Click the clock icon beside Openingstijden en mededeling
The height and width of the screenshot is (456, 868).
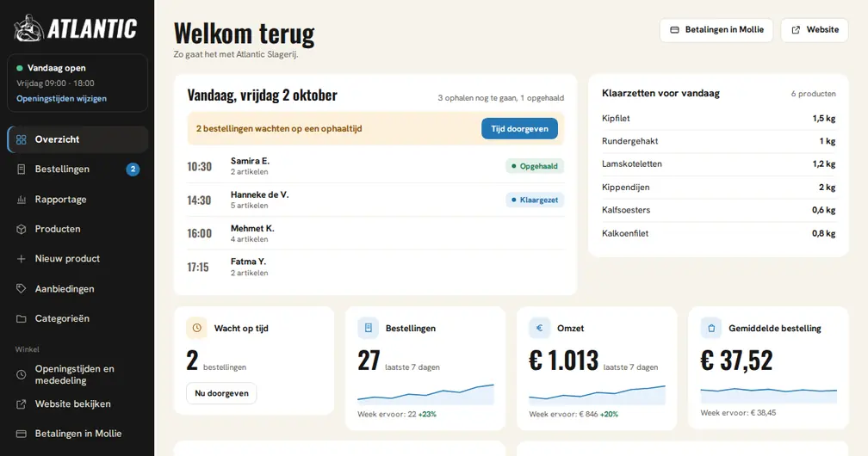[x=21, y=374]
